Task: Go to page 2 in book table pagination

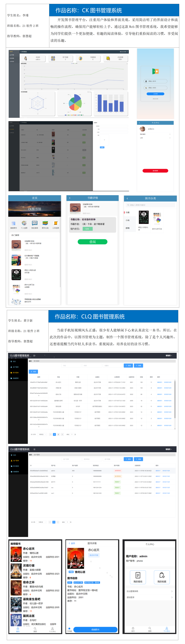Action: click(58, 434)
